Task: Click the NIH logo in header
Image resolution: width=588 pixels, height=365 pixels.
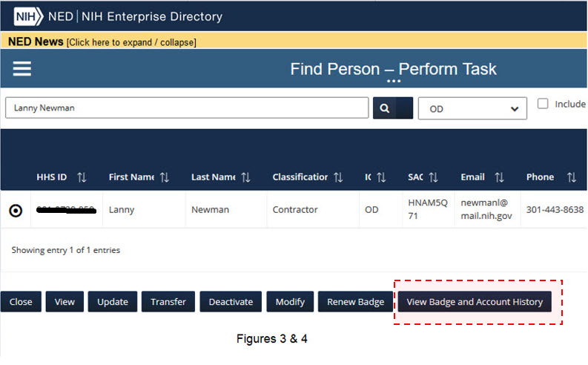Action: 29,16
